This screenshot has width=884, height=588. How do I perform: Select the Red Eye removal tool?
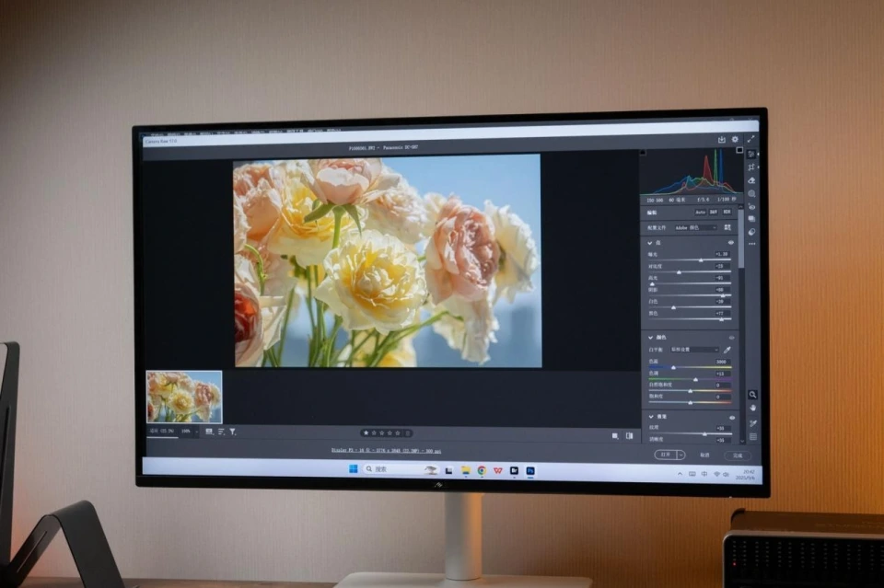click(x=752, y=207)
